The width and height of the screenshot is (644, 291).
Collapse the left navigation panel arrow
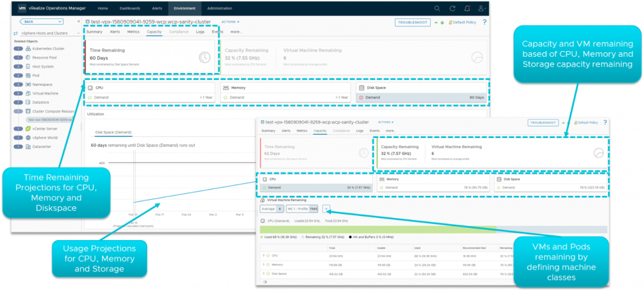(80, 21)
